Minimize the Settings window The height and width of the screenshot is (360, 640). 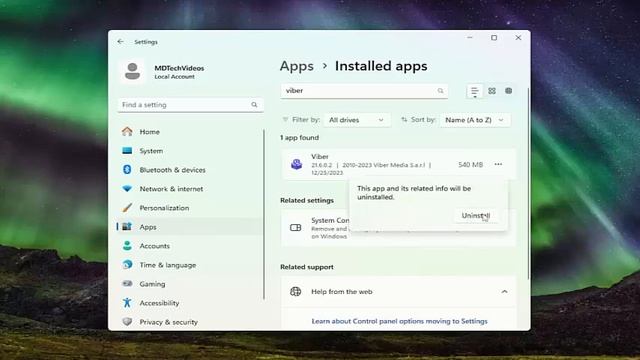[470, 38]
